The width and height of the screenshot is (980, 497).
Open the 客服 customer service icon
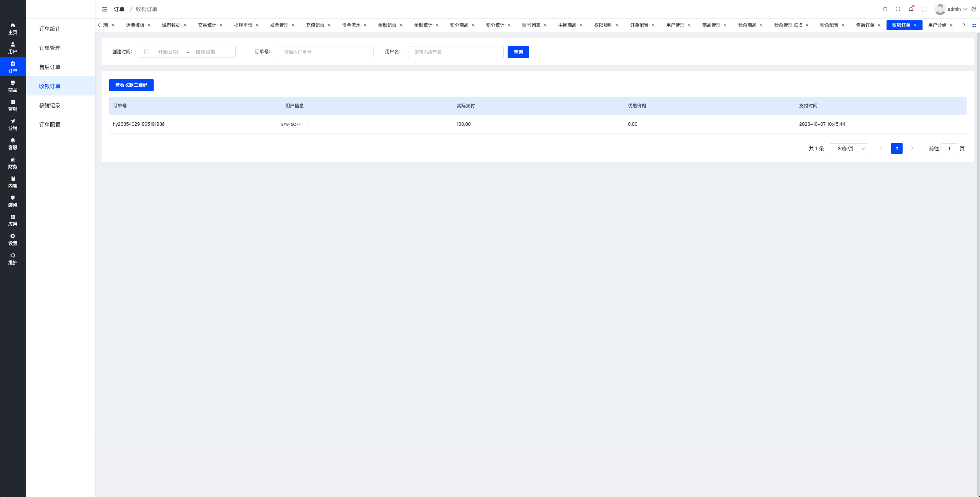pyautogui.click(x=13, y=144)
